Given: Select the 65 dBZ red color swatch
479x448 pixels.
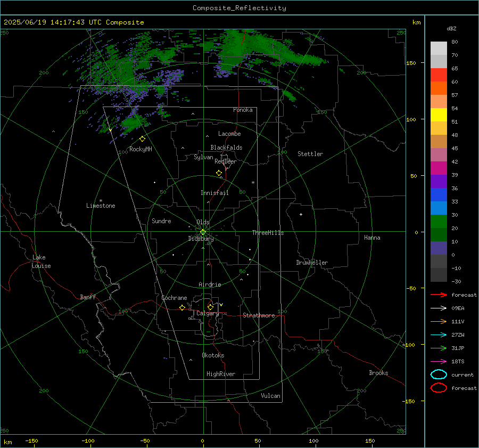Looking at the screenshot, I should click(439, 75).
